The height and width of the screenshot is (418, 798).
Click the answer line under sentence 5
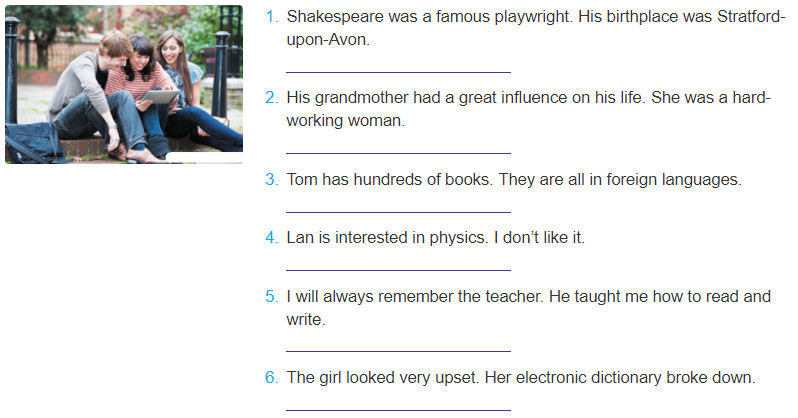click(398, 351)
